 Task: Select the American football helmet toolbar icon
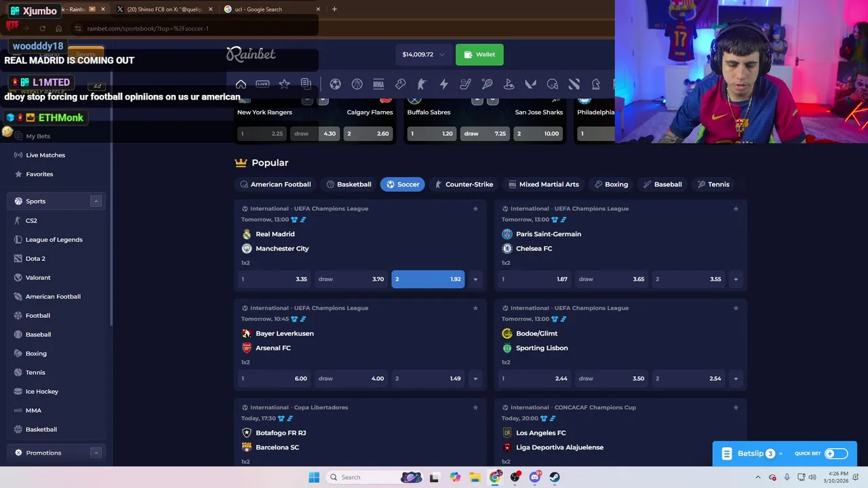click(552, 84)
